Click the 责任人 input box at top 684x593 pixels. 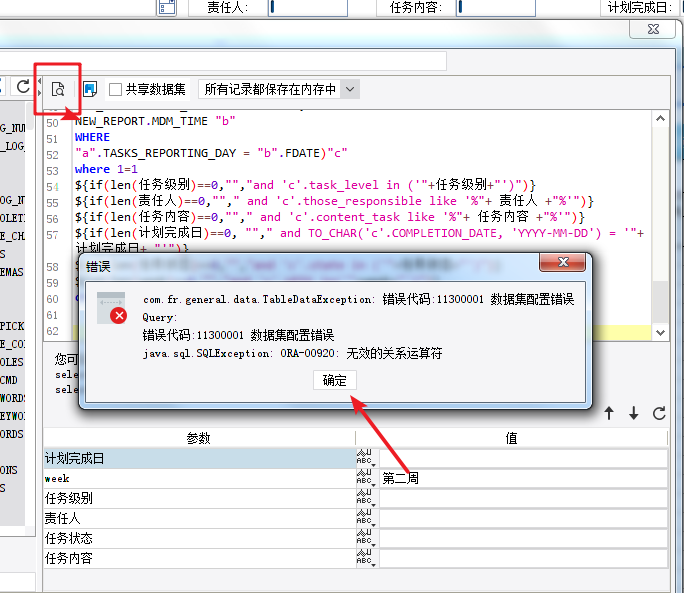pyautogui.click(x=308, y=7)
